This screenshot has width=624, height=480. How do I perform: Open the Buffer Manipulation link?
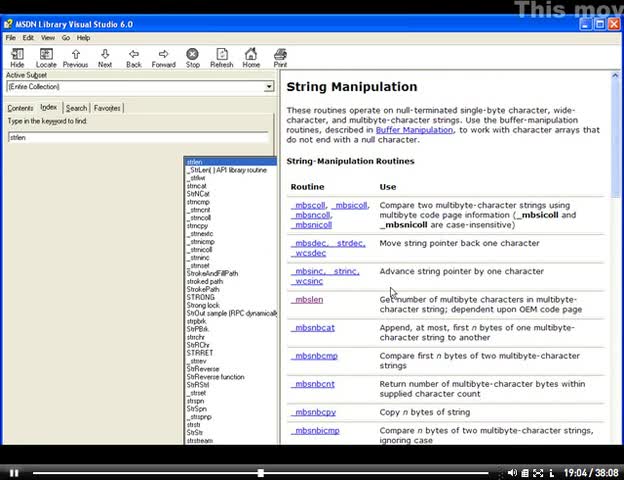pyautogui.click(x=414, y=130)
